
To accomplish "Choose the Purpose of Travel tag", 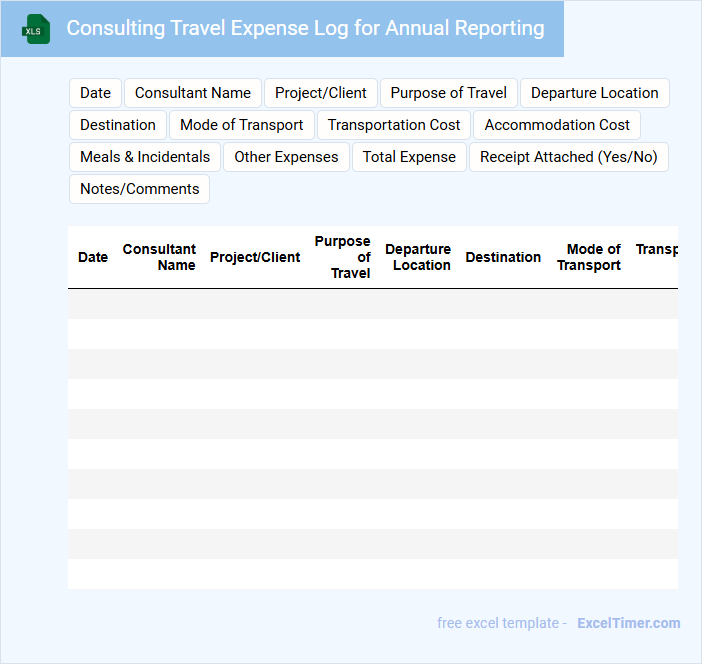I will (x=449, y=93).
